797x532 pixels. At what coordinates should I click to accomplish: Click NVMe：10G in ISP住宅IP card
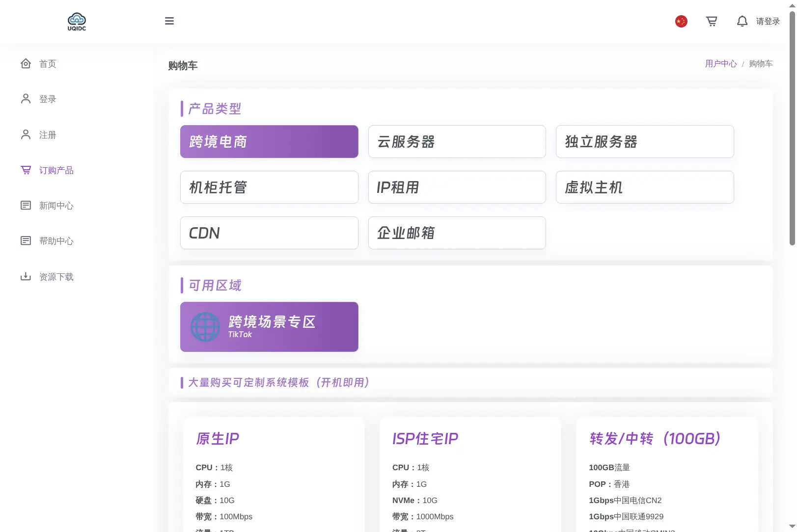[x=414, y=501]
